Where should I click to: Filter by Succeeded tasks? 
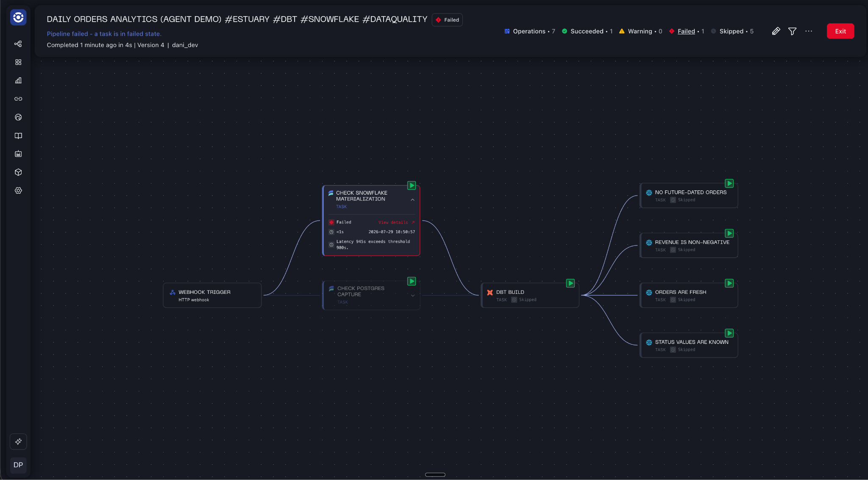587,31
